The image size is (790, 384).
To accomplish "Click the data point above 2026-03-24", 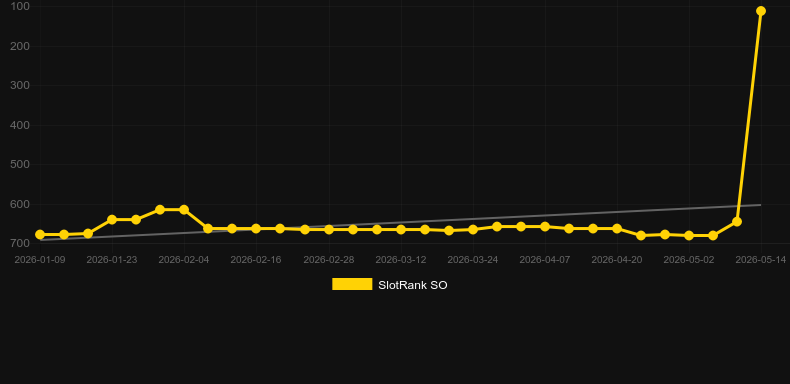I will click(473, 229).
